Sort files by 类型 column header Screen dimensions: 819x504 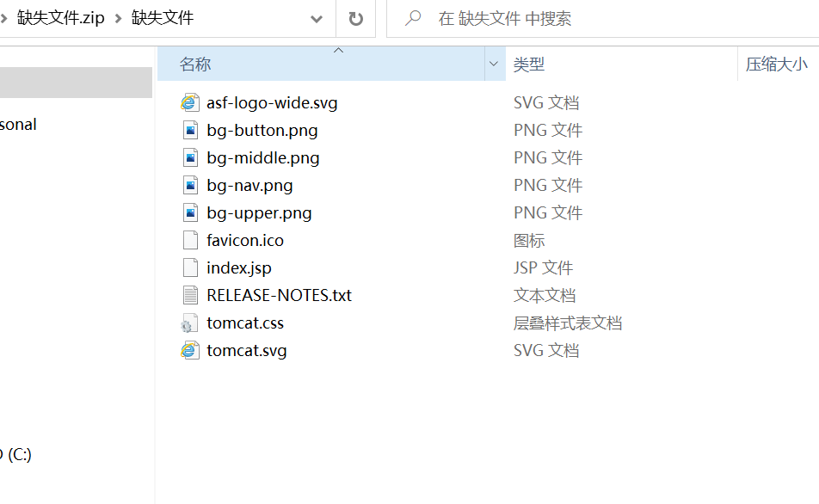pyautogui.click(x=621, y=64)
